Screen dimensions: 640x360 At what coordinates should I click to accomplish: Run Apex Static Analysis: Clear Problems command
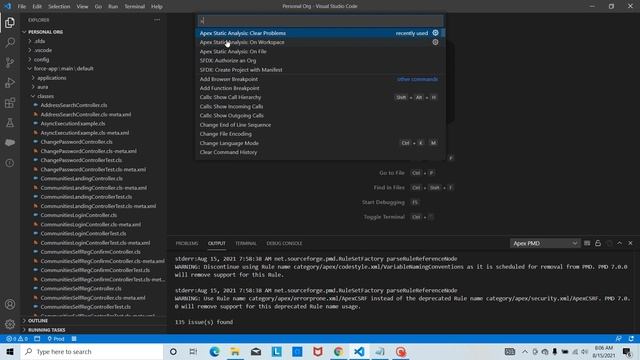click(320, 33)
